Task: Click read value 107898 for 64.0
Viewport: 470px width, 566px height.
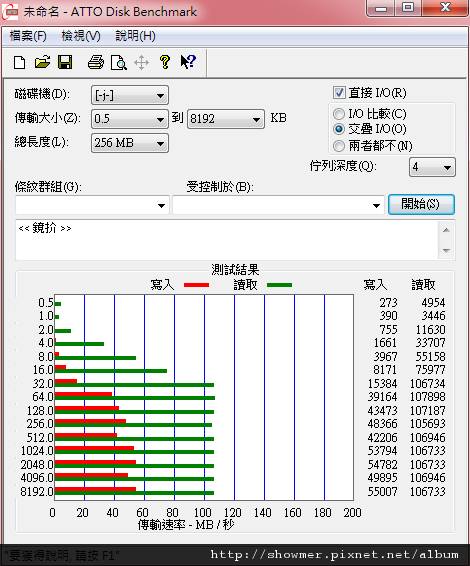Action: click(x=428, y=397)
